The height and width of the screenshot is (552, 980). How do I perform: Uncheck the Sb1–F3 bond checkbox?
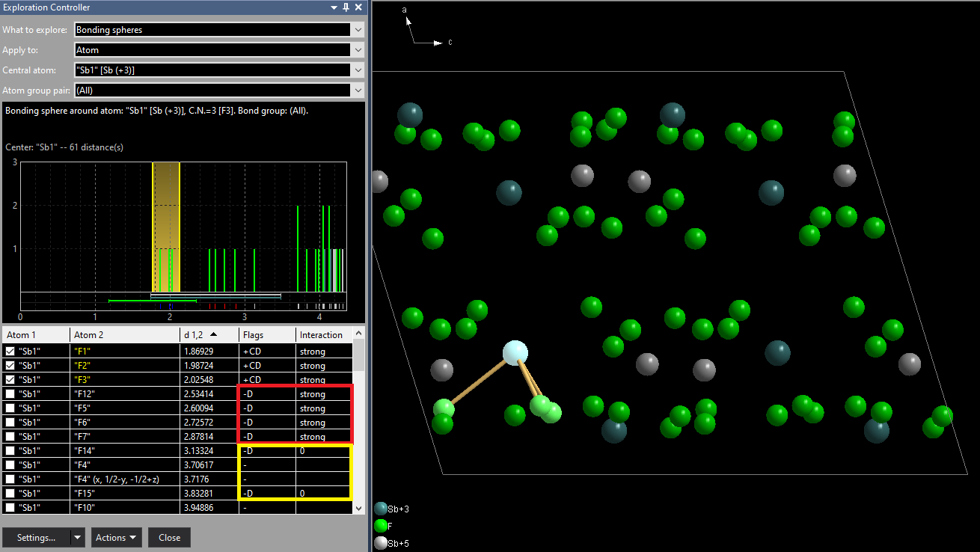coord(10,380)
